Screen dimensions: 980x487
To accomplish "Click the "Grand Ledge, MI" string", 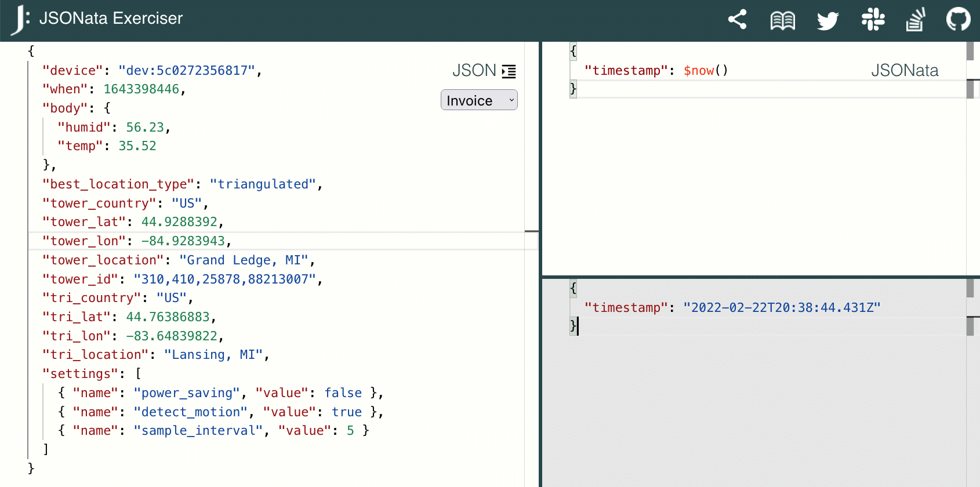I will click(x=244, y=260).
